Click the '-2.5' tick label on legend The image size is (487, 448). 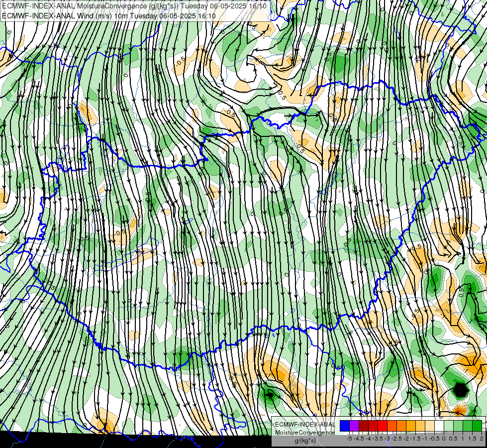click(396, 439)
